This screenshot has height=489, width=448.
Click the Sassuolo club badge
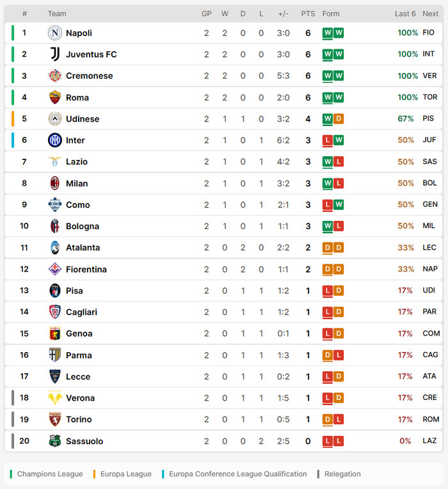click(55, 441)
